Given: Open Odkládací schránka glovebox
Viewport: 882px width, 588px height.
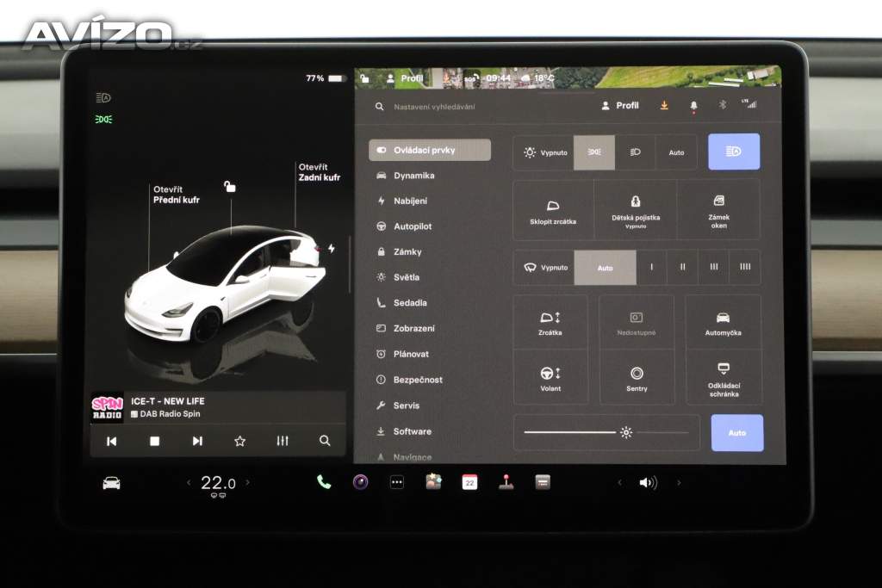Looking at the screenshot, I should (724, 378).
